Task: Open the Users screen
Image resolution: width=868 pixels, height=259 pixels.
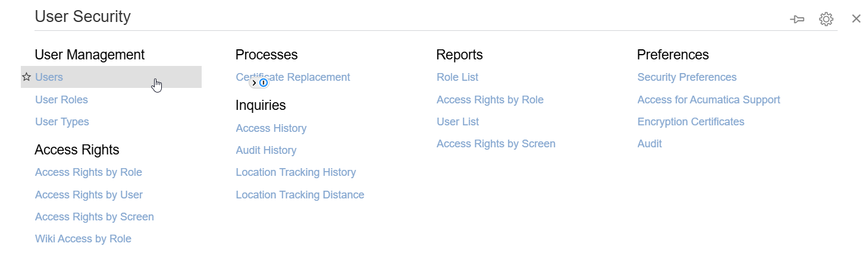Action: (x=49, y=77)
